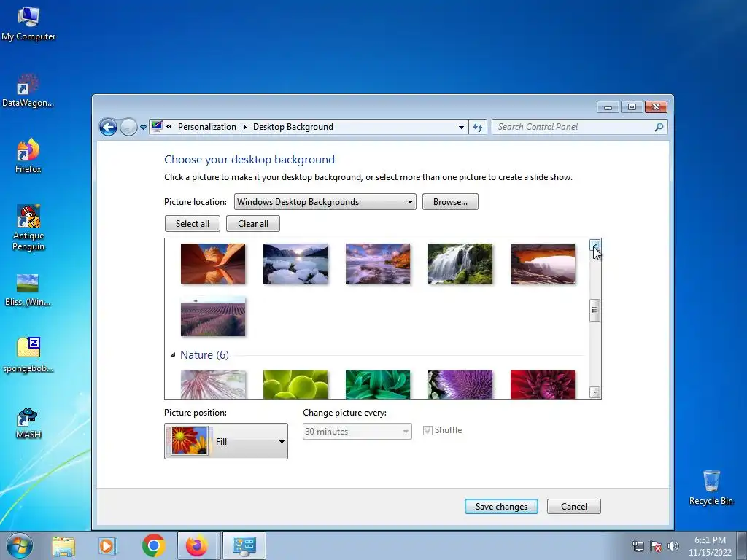Click the Select all button
The image size is (747, 560).
[x=193, y=224]
